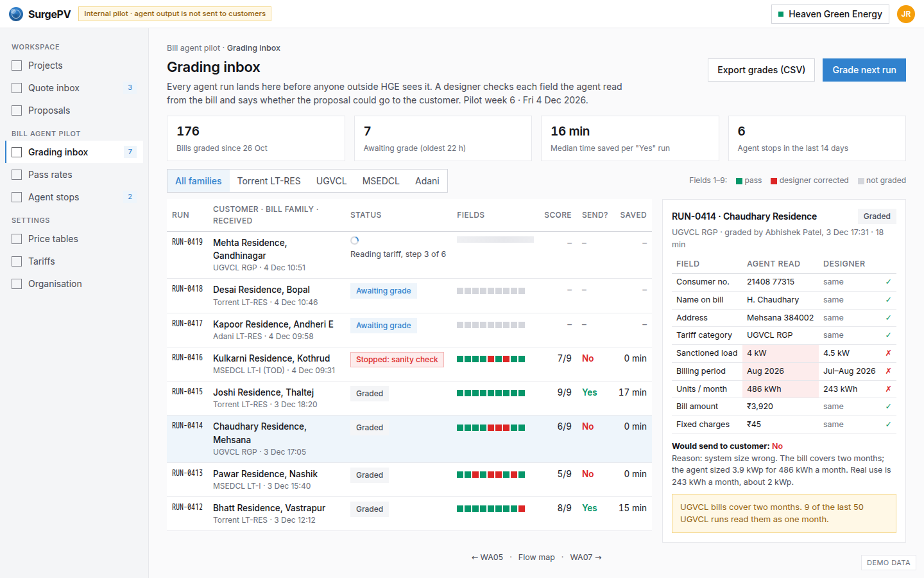This screenshot has height=578, width=924.
Task: Click the Tariffs sidebar icon
Action: (17, 261)
